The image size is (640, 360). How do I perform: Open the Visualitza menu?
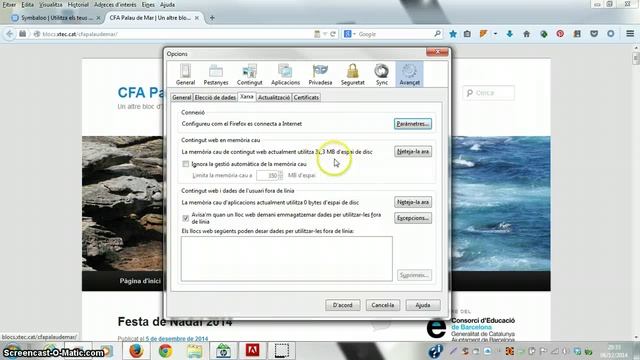coord(51,5)
